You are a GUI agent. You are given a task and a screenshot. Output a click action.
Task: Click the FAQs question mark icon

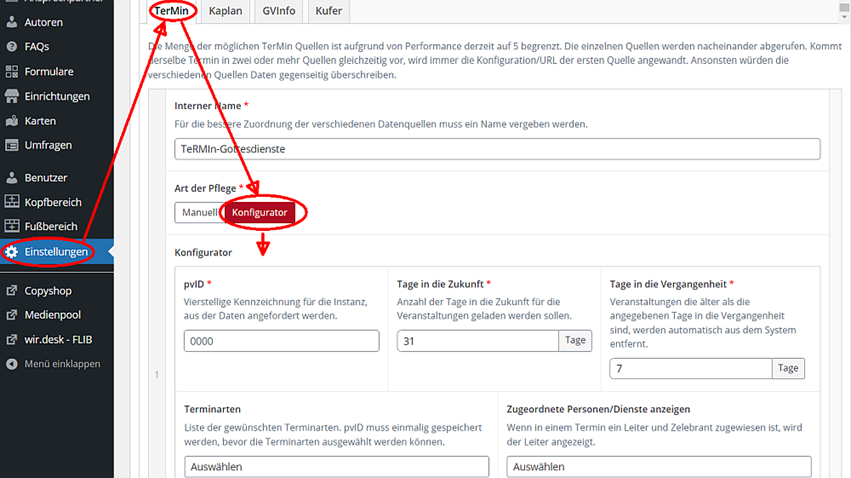[x=12, y=46]
